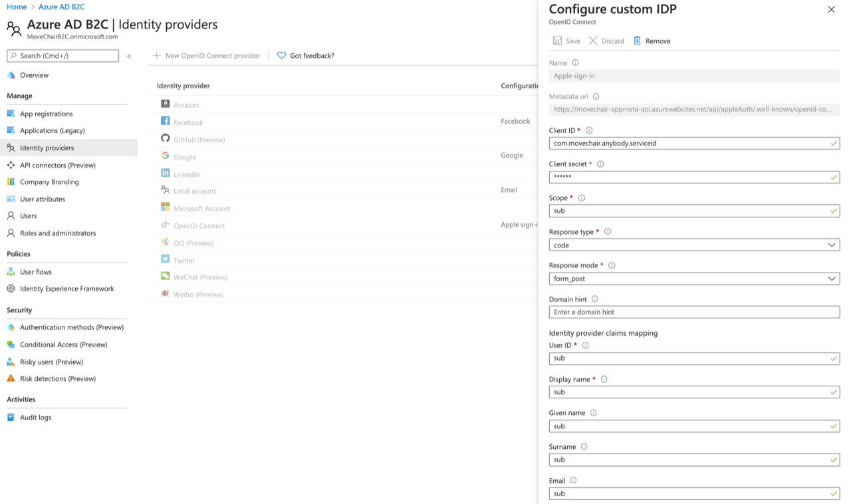This screenshot has width=851, height=504.
Task: Click the User ID claims mapping field
Action: (x=694, y=358)
